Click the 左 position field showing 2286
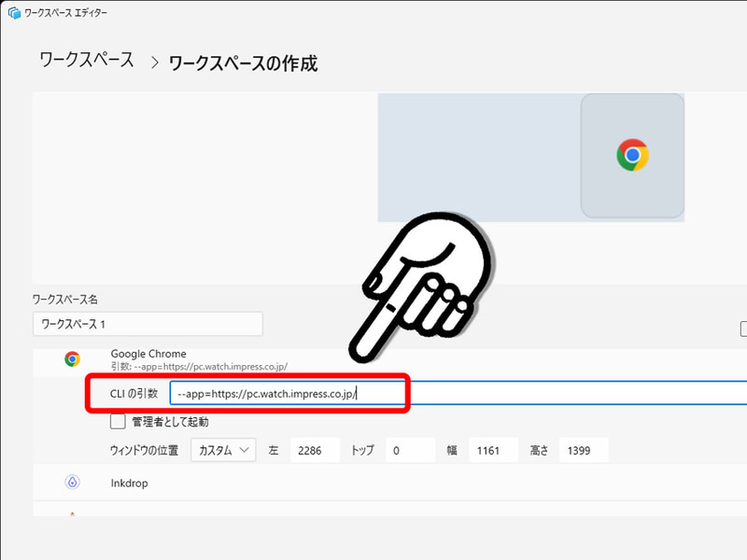This screenshot has height=560, width=747. click(x=315, y=450)
